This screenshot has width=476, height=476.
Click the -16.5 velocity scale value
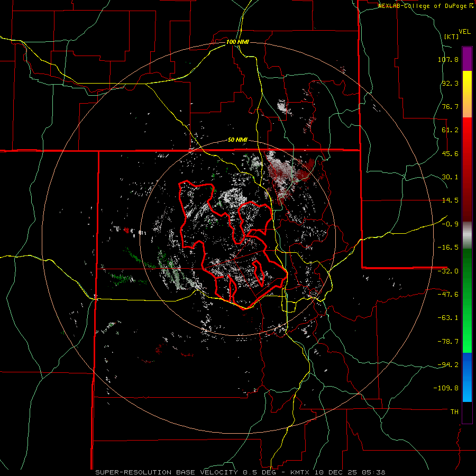click(x=448, y=248)
